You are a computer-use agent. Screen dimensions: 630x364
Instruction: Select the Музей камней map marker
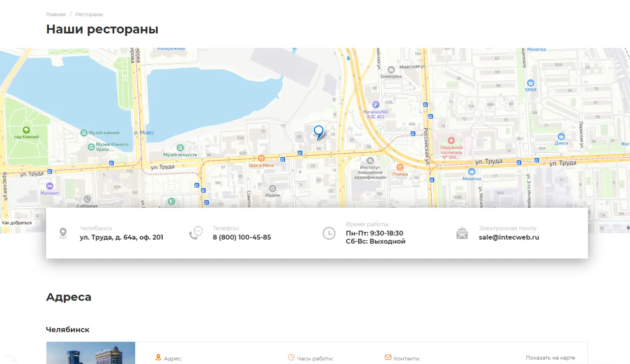click(84, 133)
